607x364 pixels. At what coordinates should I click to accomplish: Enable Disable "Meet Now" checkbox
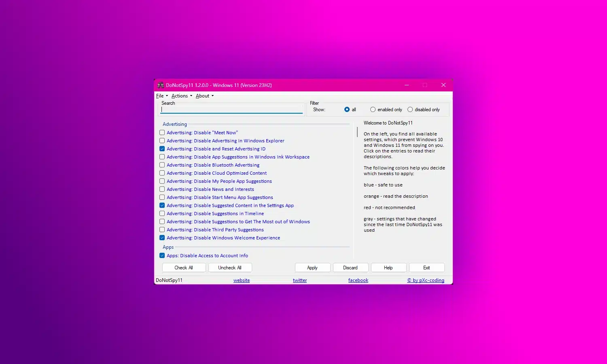(162, 133)
